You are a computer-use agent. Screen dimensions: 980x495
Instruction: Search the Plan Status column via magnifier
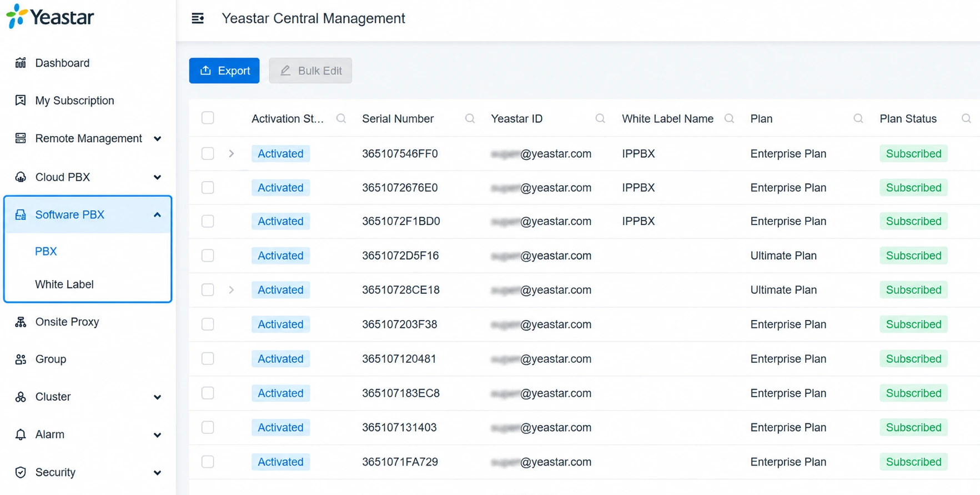(x=966, y=118)
